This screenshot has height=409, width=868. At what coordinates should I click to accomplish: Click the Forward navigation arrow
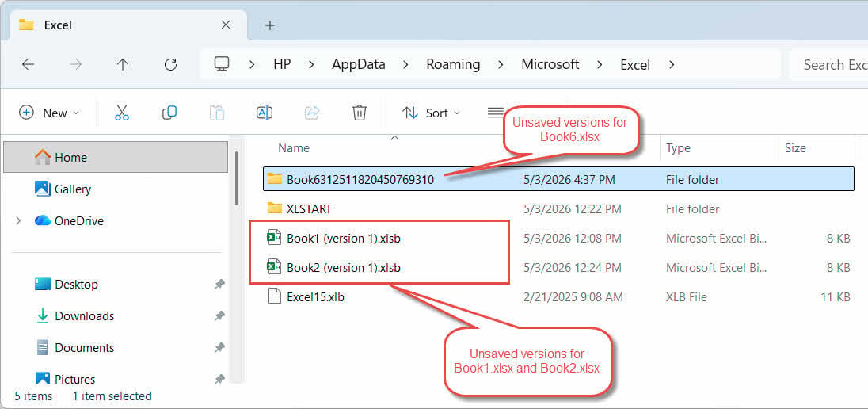[75, 65]
